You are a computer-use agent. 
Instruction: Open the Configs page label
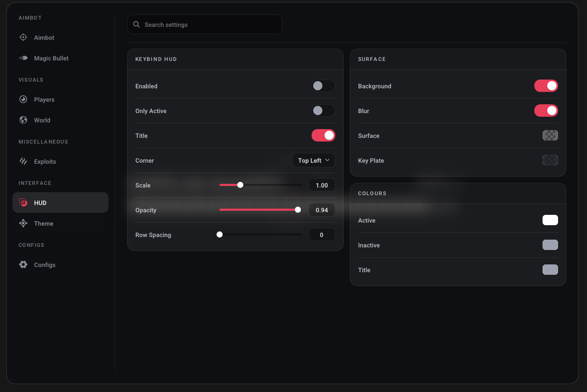click(x=44, y=265)
